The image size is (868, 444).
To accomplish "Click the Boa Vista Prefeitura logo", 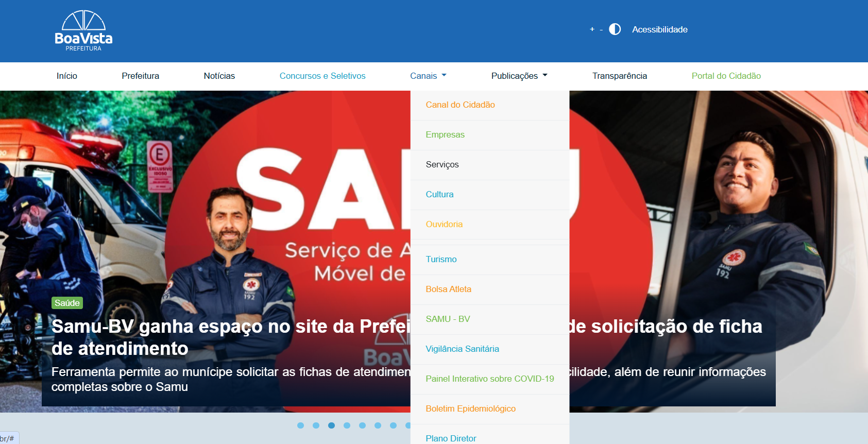I will pyautogui.click(x=83, y=31).
